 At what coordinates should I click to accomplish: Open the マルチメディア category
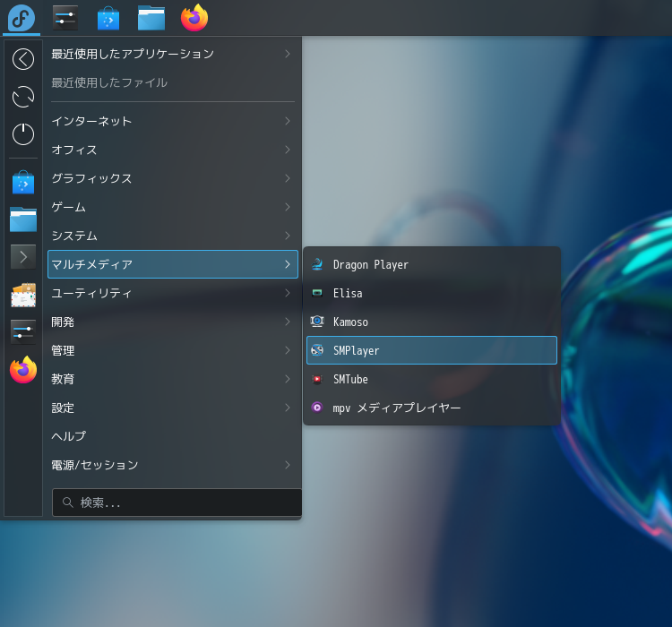coord(173,264)
